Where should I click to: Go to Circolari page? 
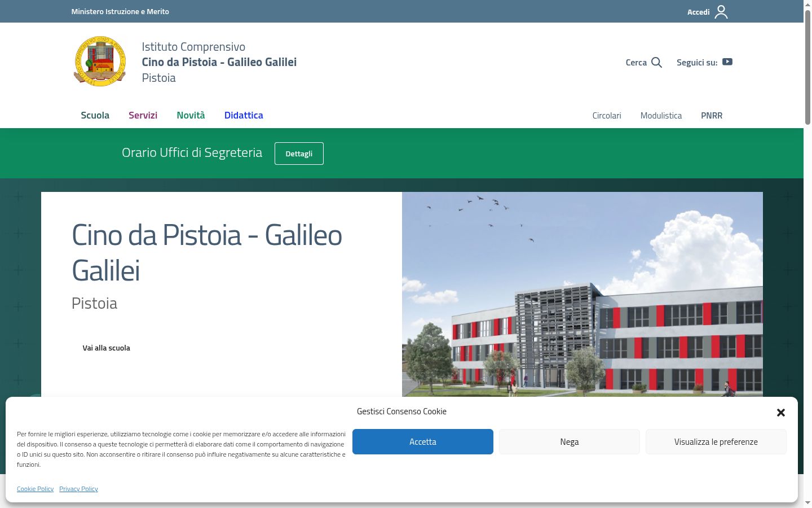click(607, 116)
